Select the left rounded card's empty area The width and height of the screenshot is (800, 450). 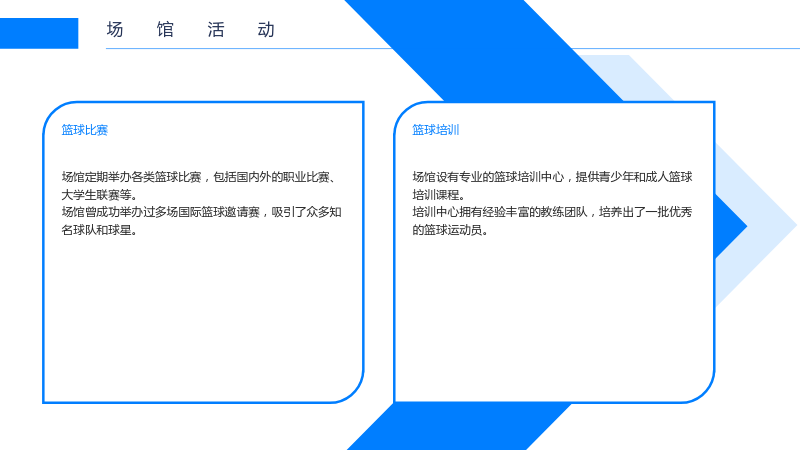coord(203,316)
